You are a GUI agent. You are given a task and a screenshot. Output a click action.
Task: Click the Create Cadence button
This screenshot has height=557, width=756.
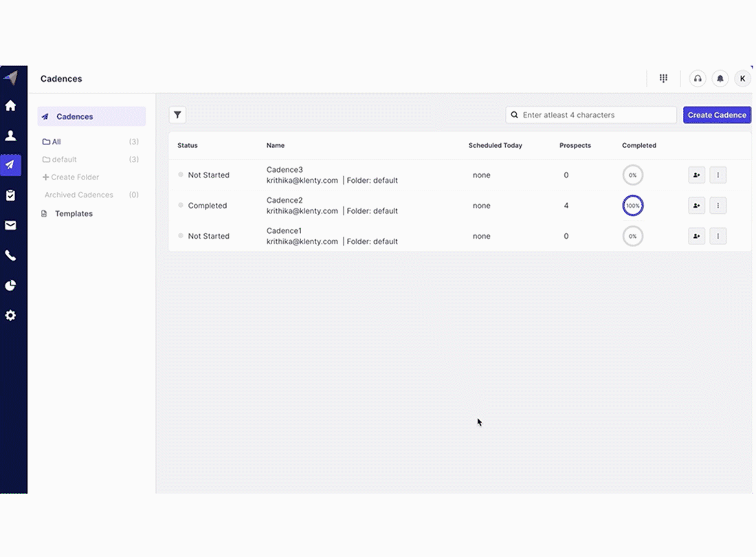pyautogui.click(x=716, y=115)
